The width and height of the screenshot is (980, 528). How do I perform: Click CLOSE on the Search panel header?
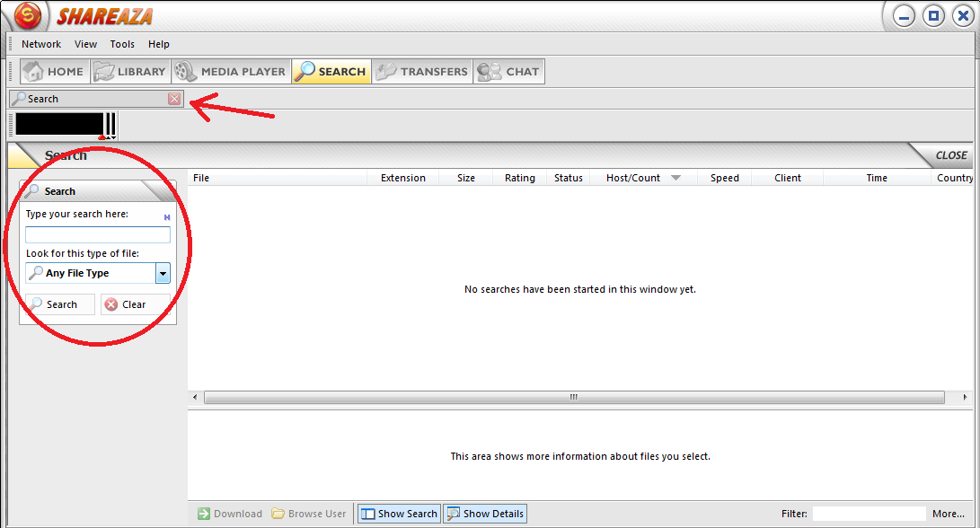click(950, 155)
